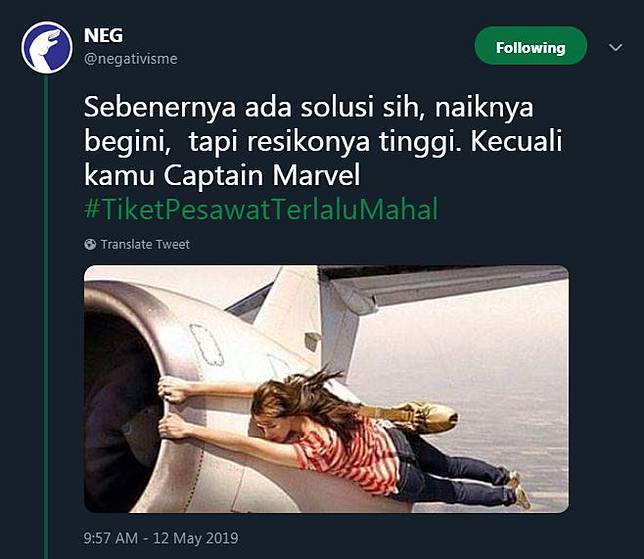Click the globe icon beside Translate Tweet
Screen dimensions: 644x559
tap(90, 244)
